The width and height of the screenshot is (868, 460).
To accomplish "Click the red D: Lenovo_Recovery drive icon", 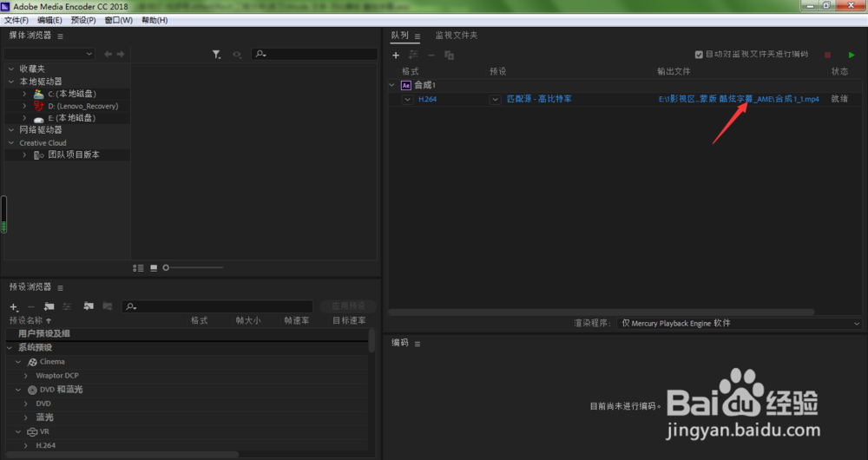I will click(38, 106).
